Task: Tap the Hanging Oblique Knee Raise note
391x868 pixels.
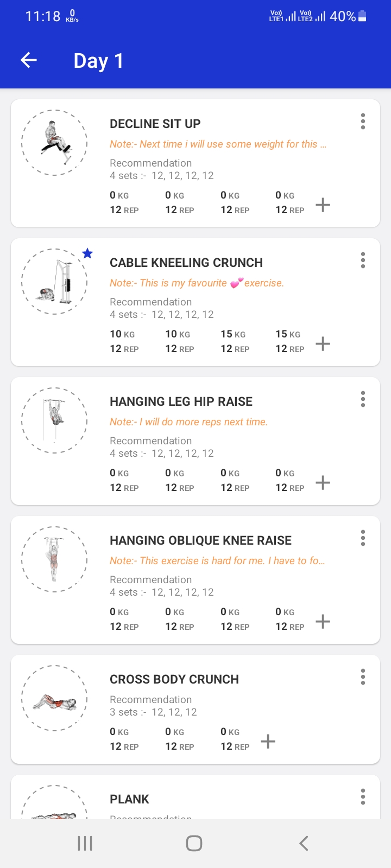Action: (217, 561)
